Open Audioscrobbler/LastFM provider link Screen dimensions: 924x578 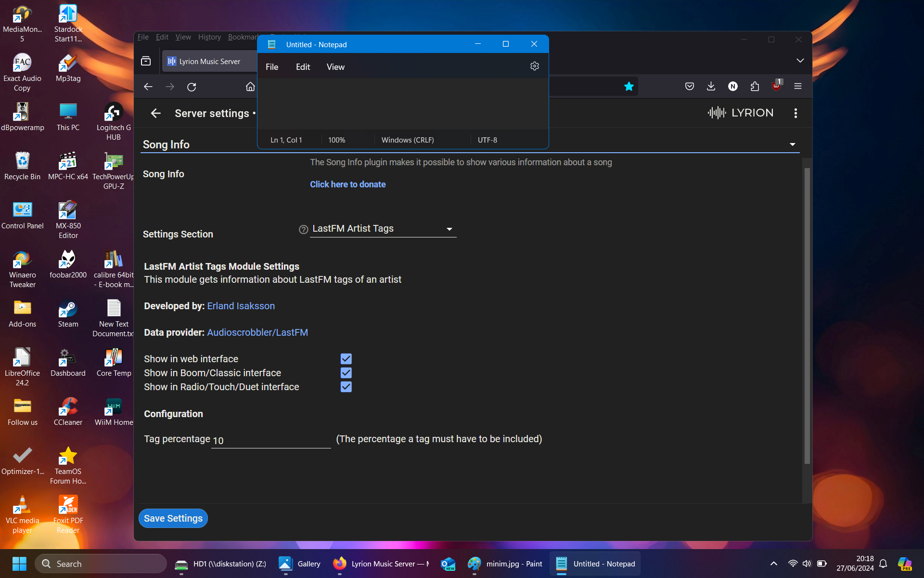tap(257, 332)
